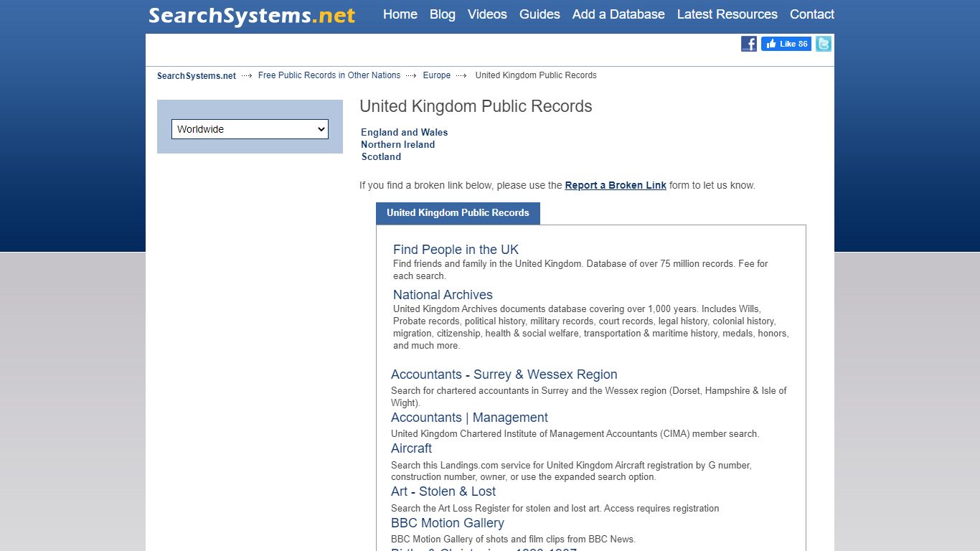980x551 pixels.
Task: Open the Northern Ireland link
Action: 398,144
